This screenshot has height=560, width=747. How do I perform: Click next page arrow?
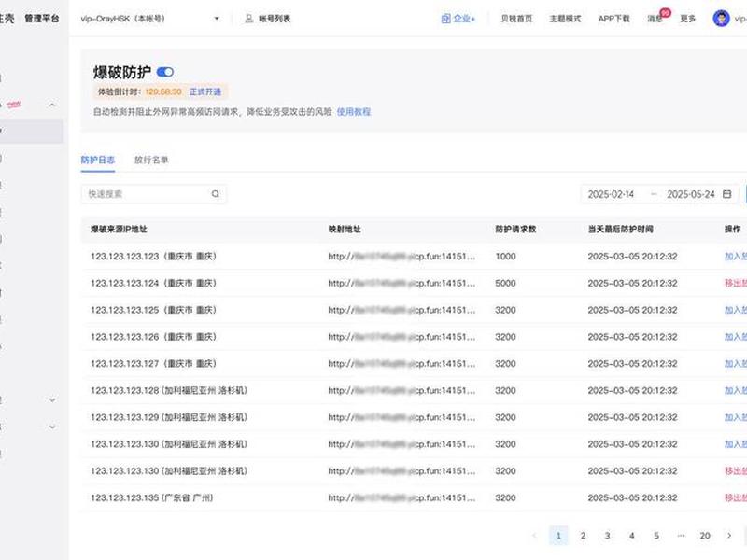click(x=729, y=535)
